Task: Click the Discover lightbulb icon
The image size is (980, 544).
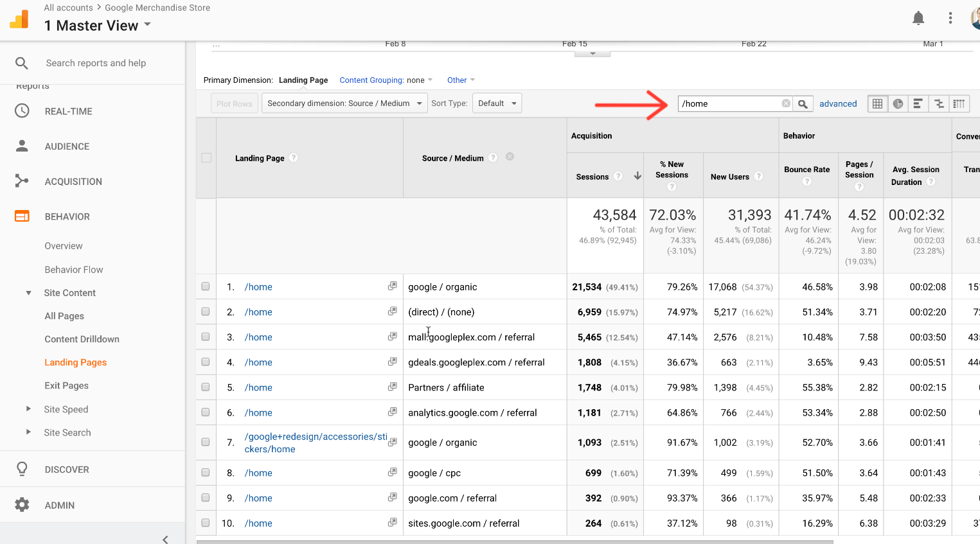Action: (22, 469)
